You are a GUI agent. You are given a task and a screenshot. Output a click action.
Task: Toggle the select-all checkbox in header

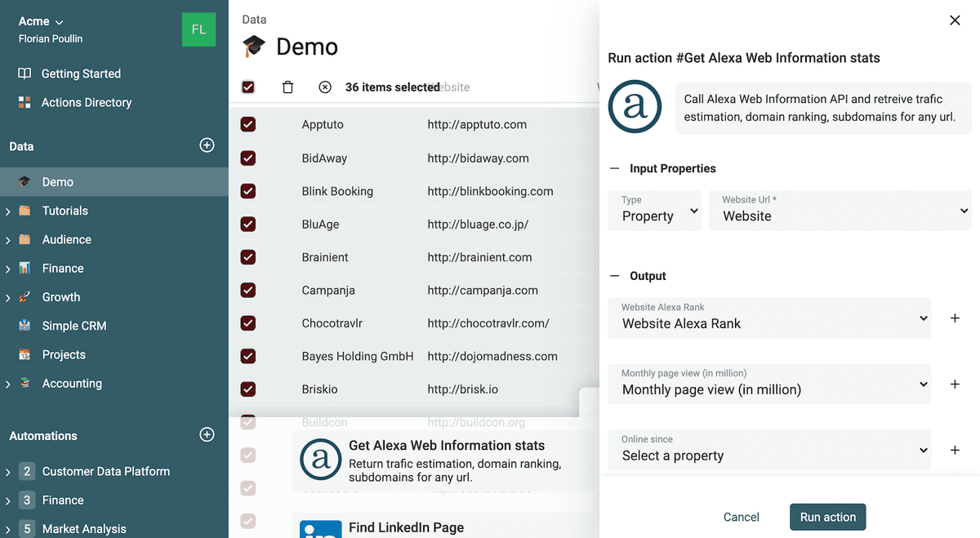(x=248, y=87)
